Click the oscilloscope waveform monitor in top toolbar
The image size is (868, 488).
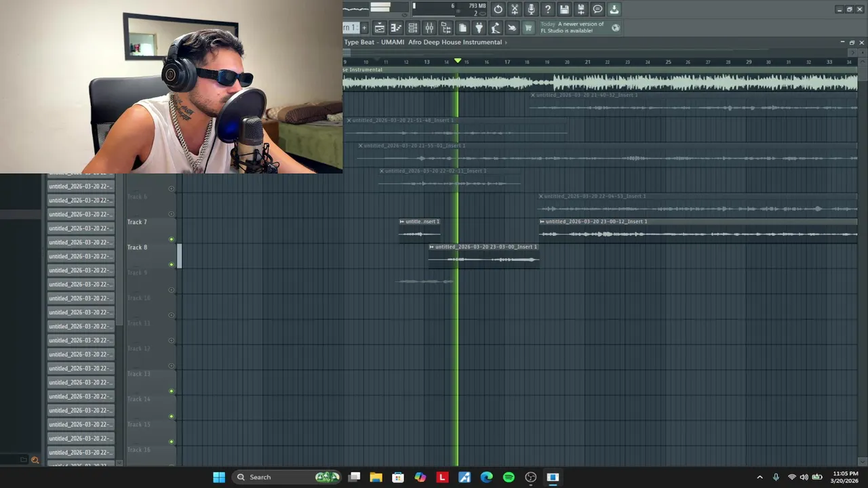pyautogui.click(x=356, y=8)
